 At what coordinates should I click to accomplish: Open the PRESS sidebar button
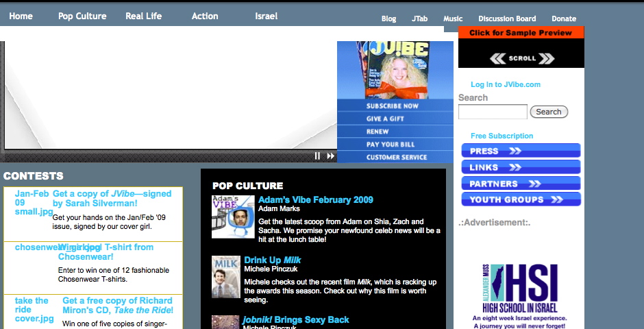click(521, 151)
